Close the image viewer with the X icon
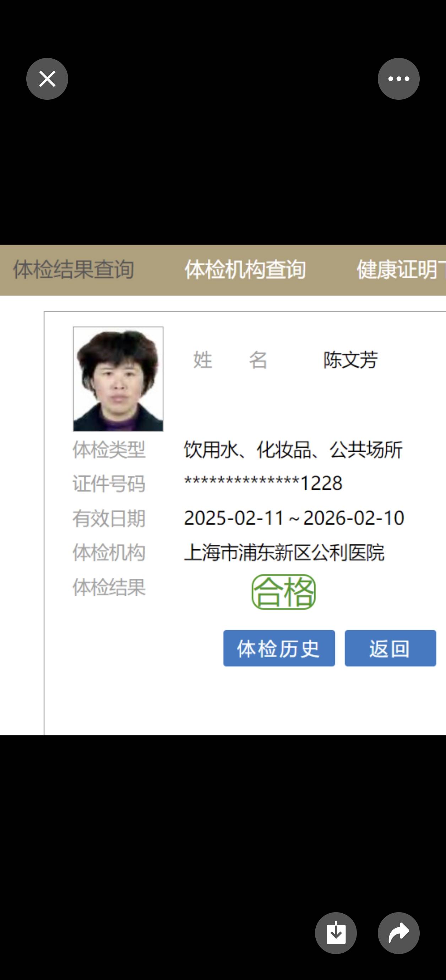This screenshot has width=446, height=980. tap(47, 79)
